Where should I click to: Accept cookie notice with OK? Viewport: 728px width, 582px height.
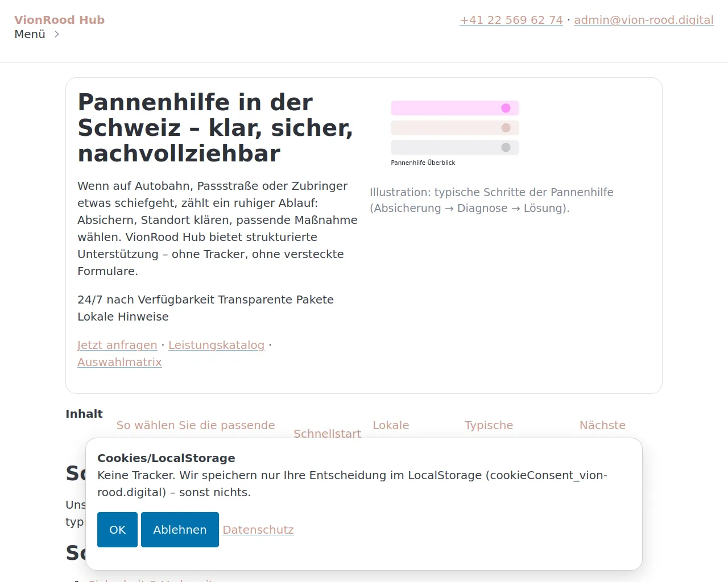click(117, 530)
